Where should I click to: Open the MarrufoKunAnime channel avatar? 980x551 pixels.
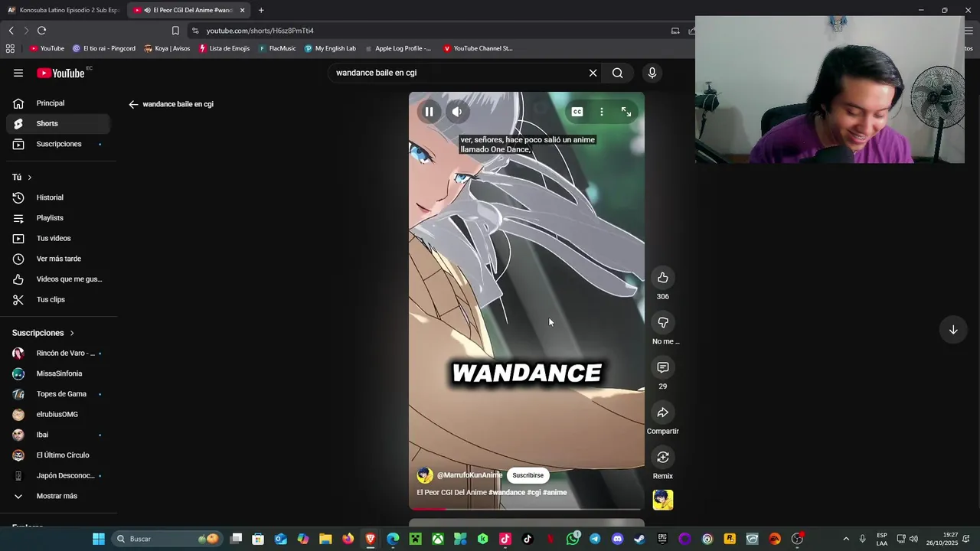425,475
